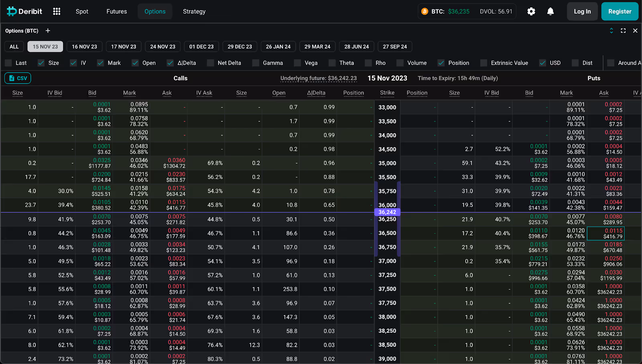Collapse the panel with the teal chevrons icon
The image size is (642, 364).
[611, 30]
